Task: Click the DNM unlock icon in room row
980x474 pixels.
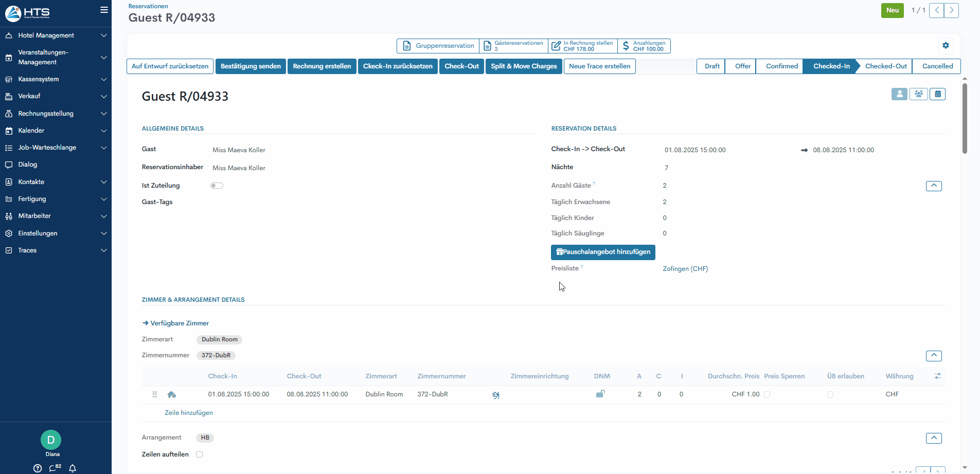Action: (x=600, y=394)
